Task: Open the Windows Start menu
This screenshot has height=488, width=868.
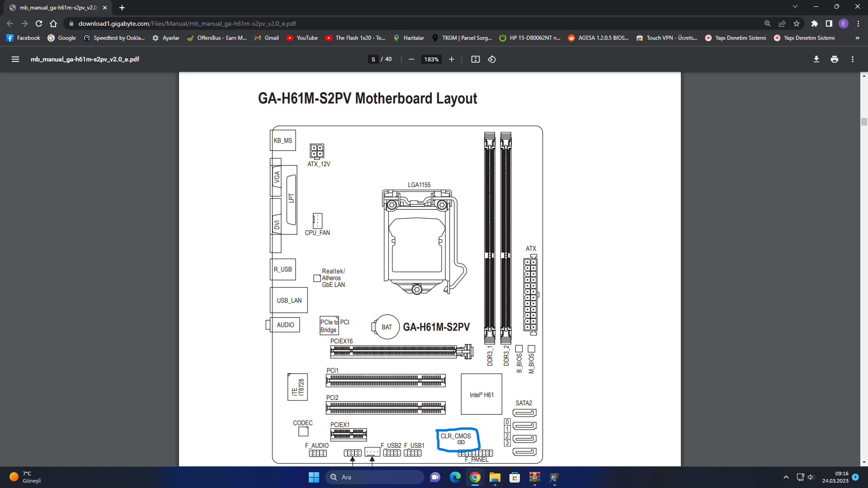Action: [x=314, y=477]
